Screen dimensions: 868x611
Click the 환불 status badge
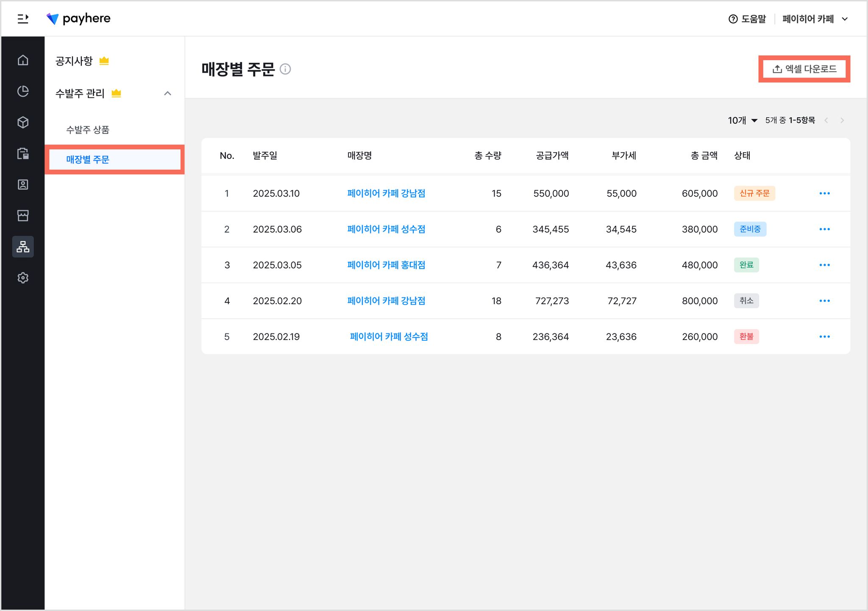[x=746, y=337]
